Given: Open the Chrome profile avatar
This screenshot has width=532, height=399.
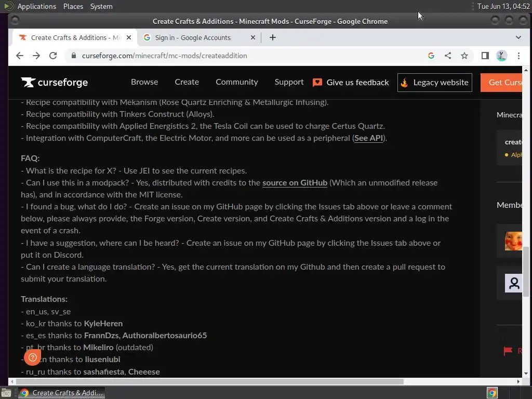Looking at the screenshot, I should [502, 56].
